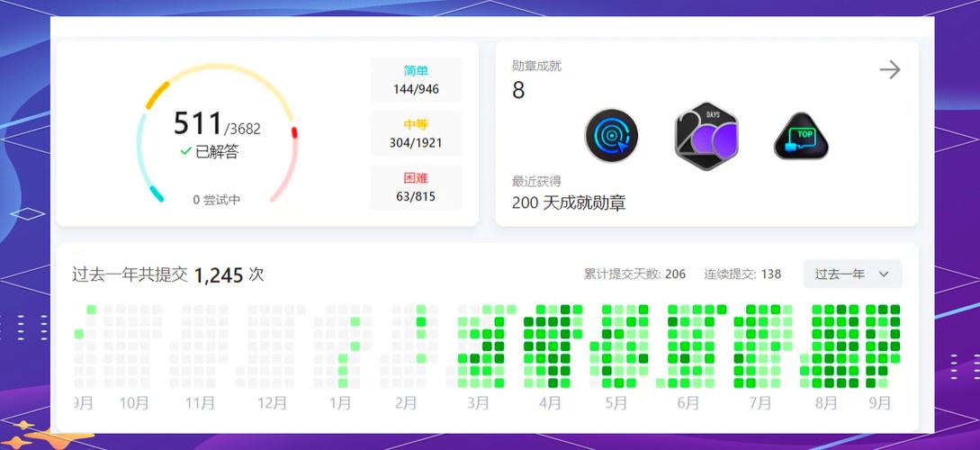This screenshot has width=980, height=450.
Task: Click the 7月 month label
Action: point(760,403)
